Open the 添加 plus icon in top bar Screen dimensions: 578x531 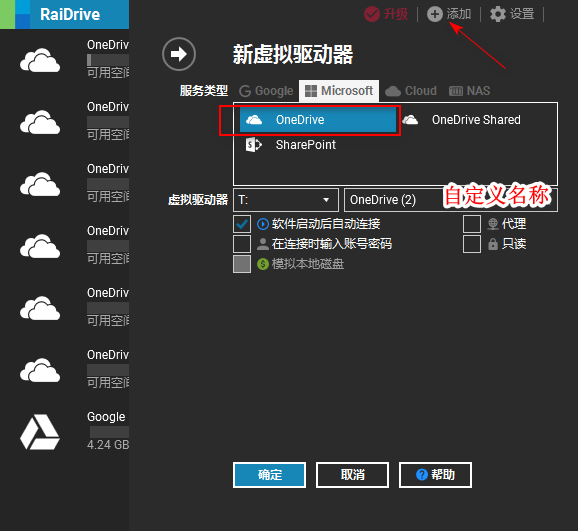435,14
